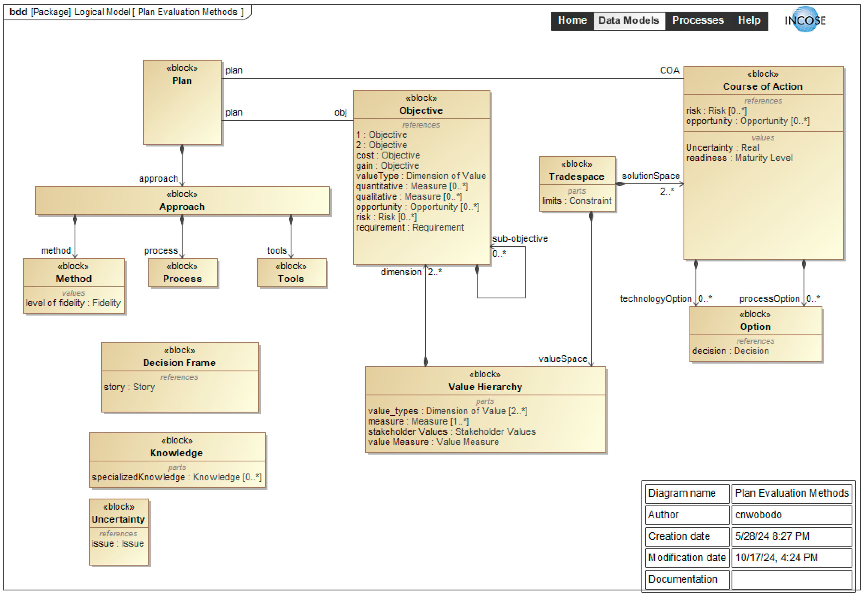Screen dimensions: 868x598
Task: Select Course of Action block title
Action: point(763,87)
